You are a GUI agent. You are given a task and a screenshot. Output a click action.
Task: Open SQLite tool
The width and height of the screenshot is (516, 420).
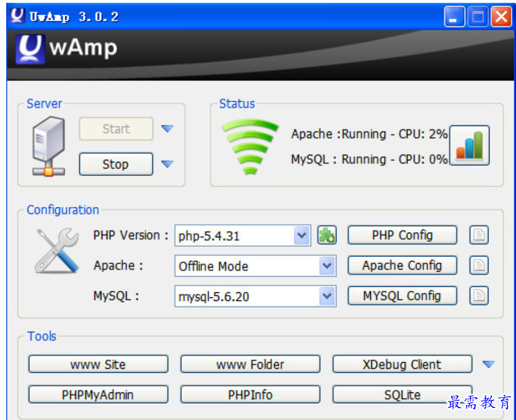pos(402,394)
